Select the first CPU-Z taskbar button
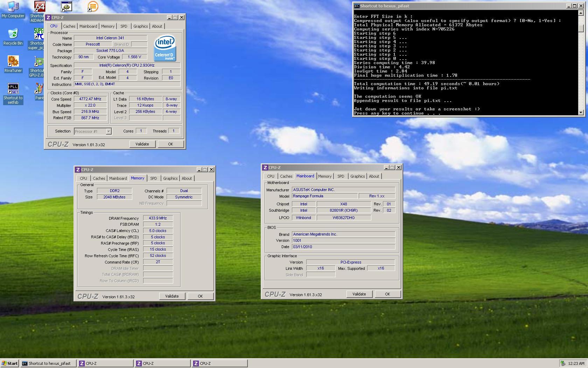 tap(106, 363)
